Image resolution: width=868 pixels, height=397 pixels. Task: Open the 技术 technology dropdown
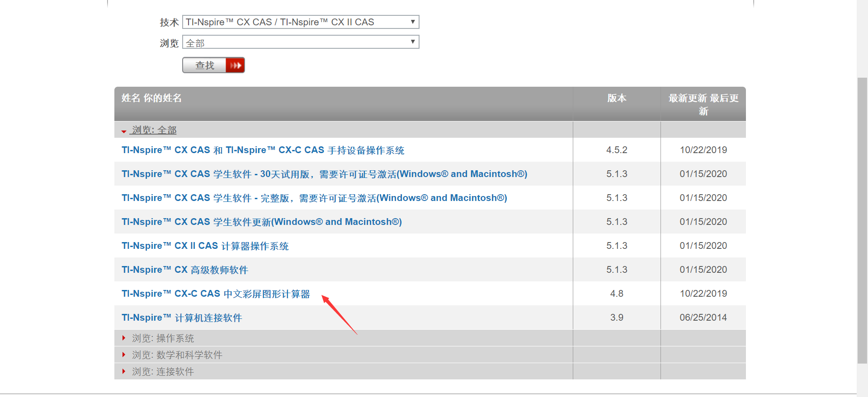(x=301, y=22)
